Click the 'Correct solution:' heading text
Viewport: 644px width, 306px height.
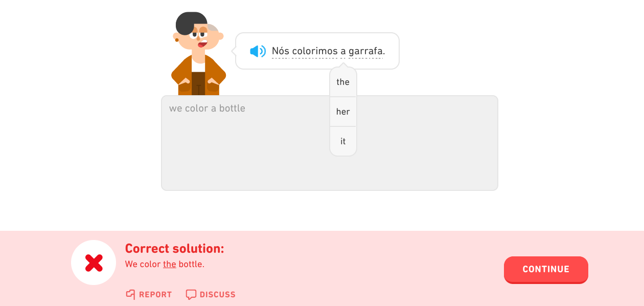pyautogui.click(x=174, y=248)
